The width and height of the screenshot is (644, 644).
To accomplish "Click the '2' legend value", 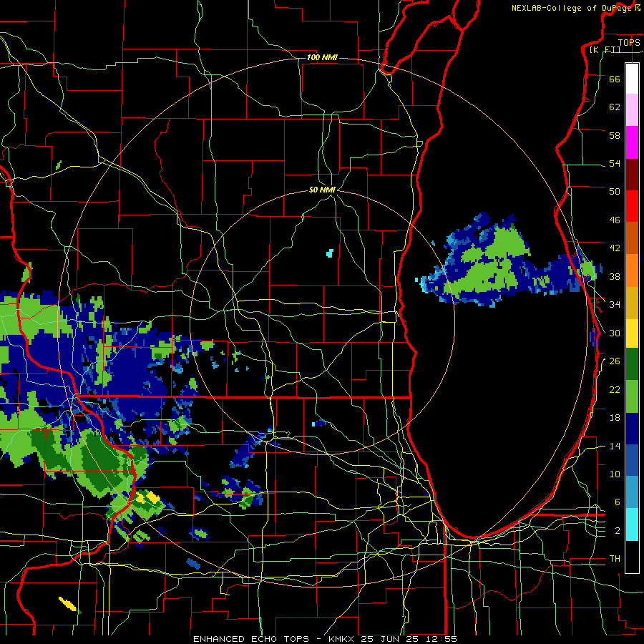I will coord(618,531).
